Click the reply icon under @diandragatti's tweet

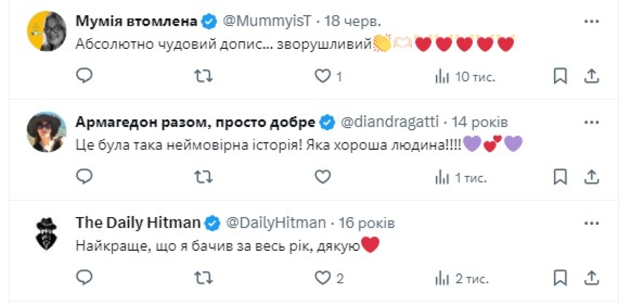84,176
